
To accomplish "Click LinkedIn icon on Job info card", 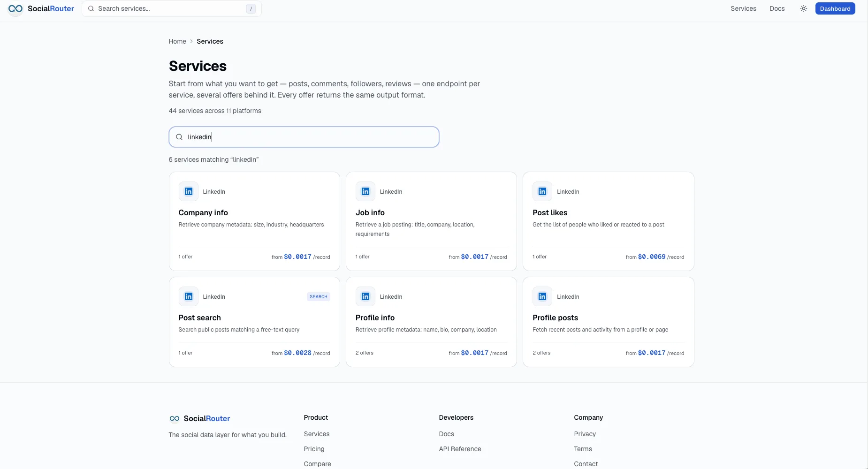I will (x=365, y=191).
